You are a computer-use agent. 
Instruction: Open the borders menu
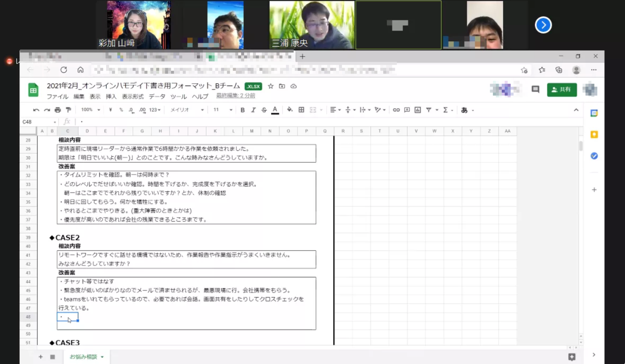pyautogui.click(x=301, y=110)
